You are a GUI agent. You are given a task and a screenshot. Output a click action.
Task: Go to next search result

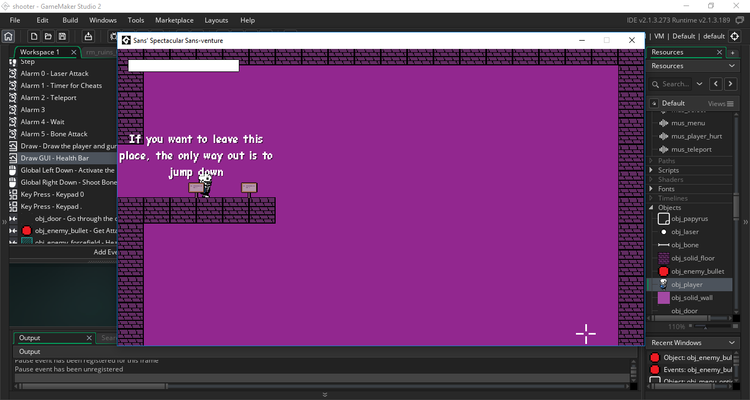(x=730, y=84)
